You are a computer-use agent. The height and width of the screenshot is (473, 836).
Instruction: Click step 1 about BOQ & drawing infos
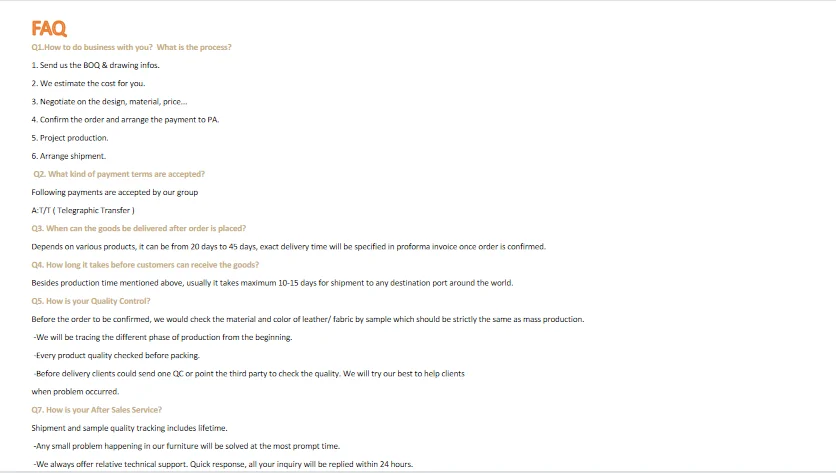pyautogui.click(x=95, y=65)
